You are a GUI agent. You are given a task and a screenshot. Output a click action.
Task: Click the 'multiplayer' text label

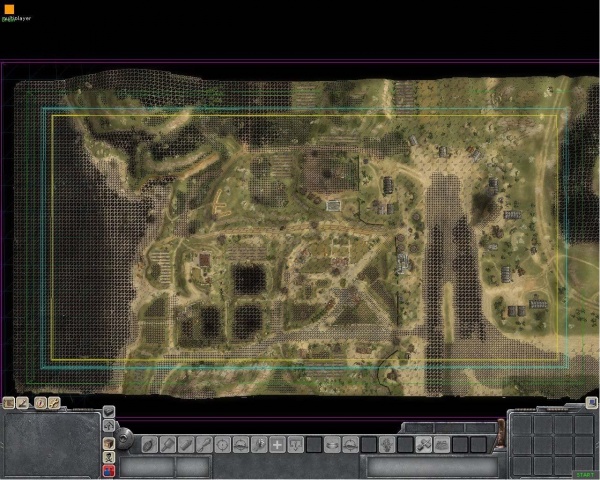pos(16,18)
